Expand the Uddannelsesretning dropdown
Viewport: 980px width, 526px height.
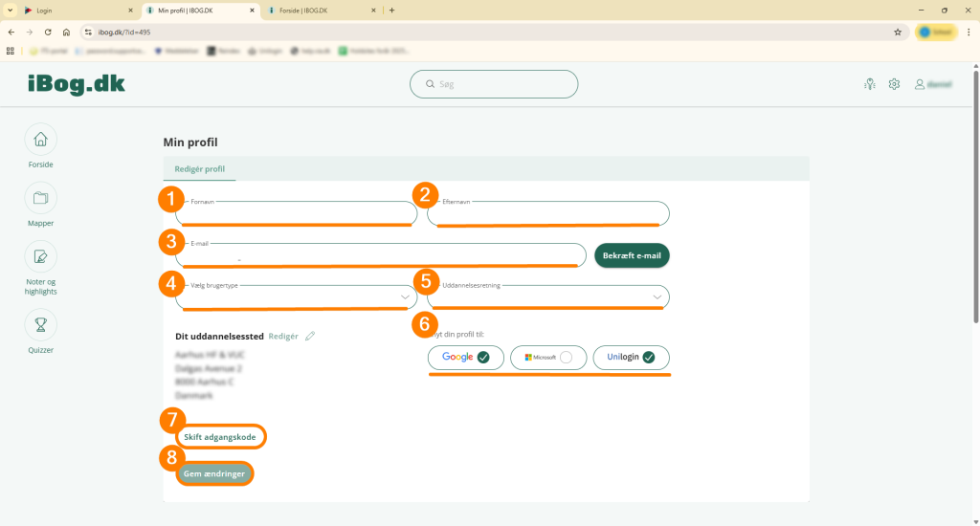(547, 297)
